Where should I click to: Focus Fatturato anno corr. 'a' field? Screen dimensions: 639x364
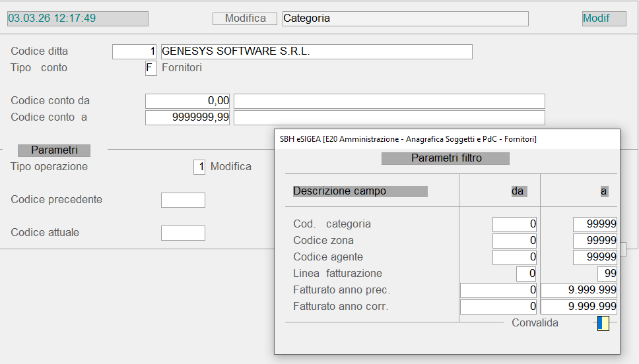(x=579, y=307)
